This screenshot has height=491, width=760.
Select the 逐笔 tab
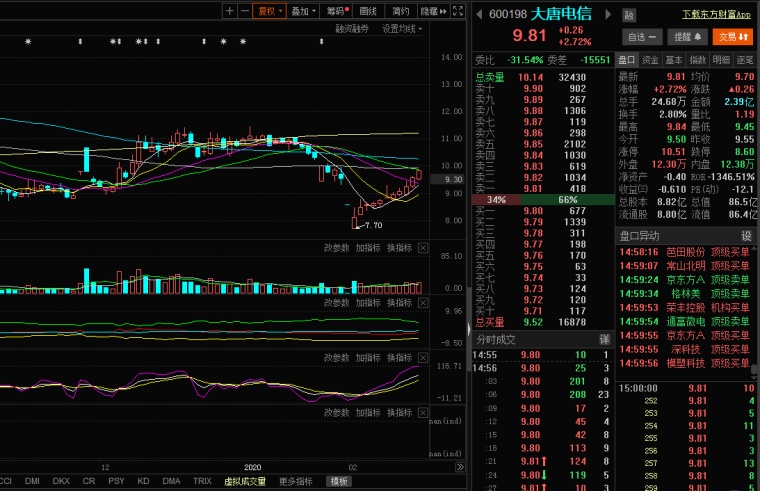pyautogui.click(x=745, y=60)
